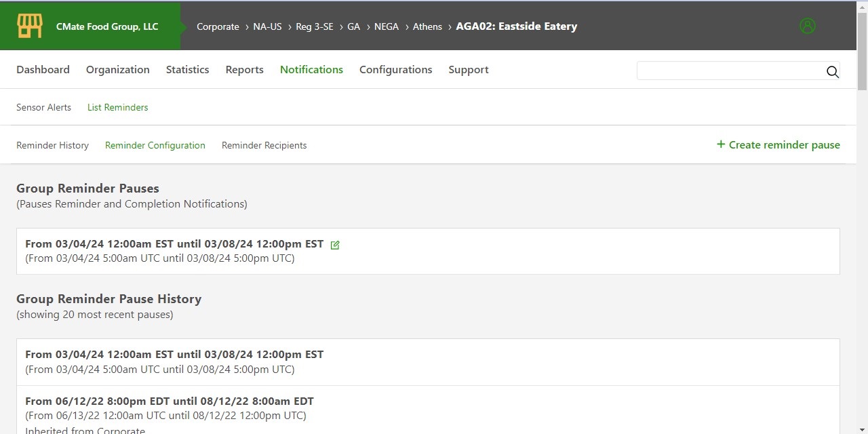Go to Reg 3-SE from the breadcrumb
868x434 pixels.
click(314, 26)
